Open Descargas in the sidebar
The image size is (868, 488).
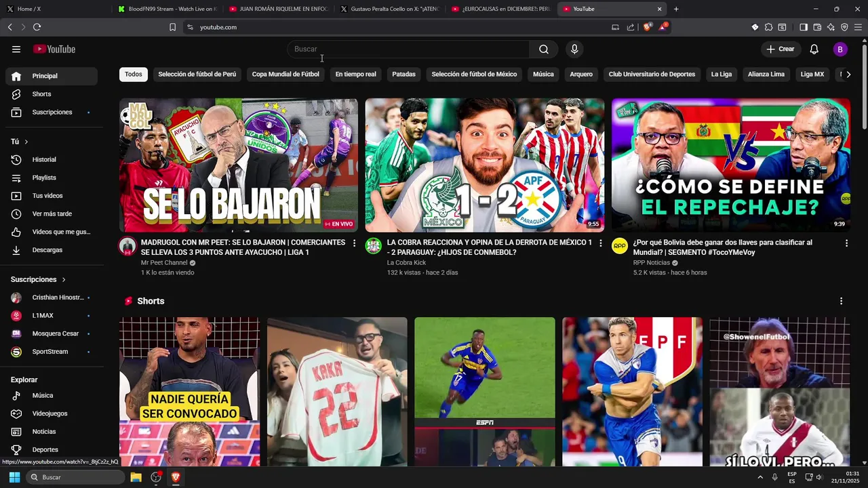tap(51, 250)
